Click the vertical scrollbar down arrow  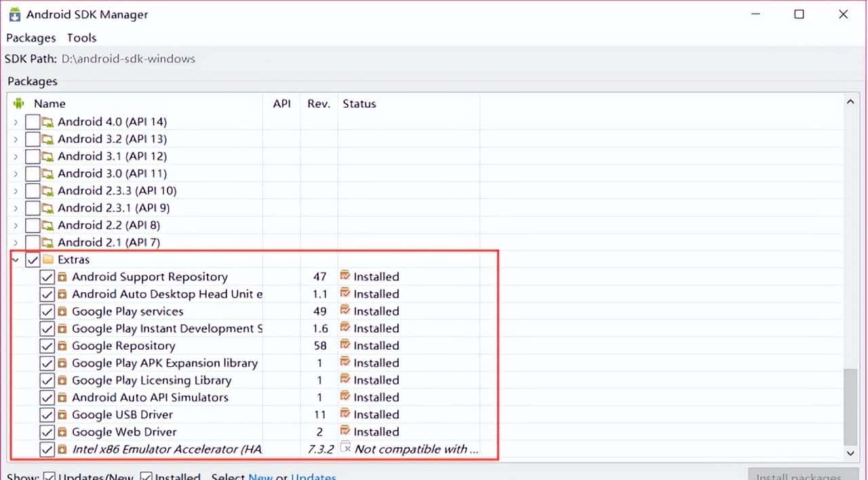(x=850, y=453)
